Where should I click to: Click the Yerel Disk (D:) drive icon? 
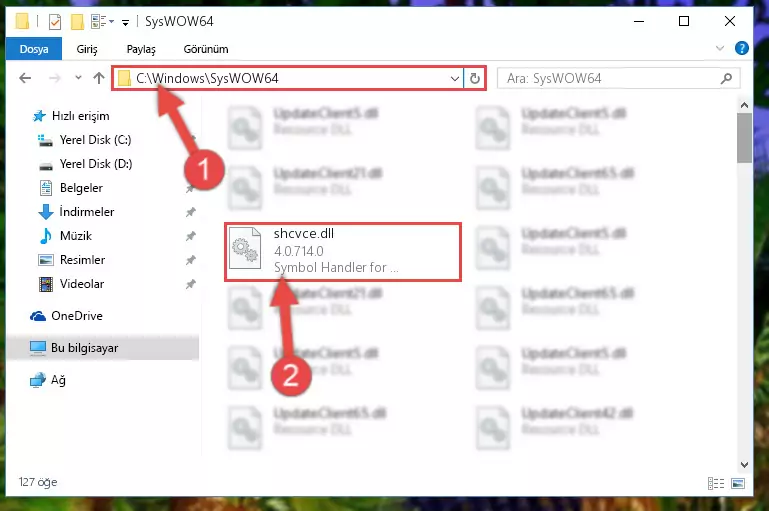[x=46, y=166]
